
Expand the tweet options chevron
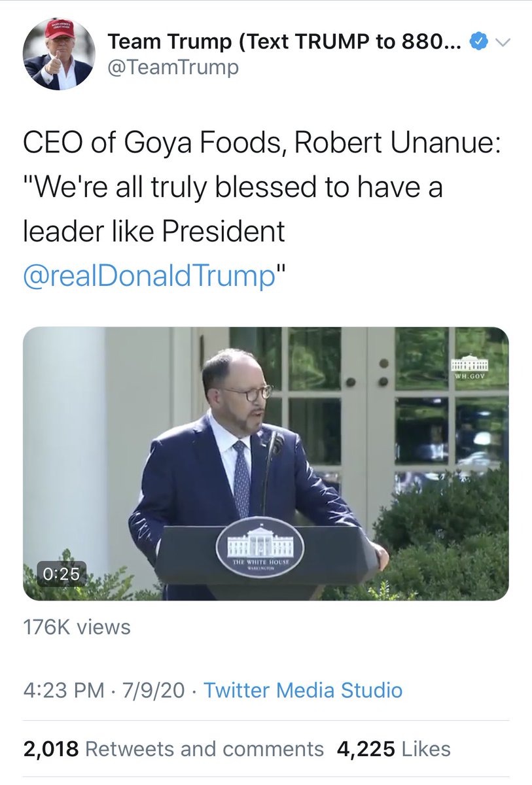pos(502,43)
